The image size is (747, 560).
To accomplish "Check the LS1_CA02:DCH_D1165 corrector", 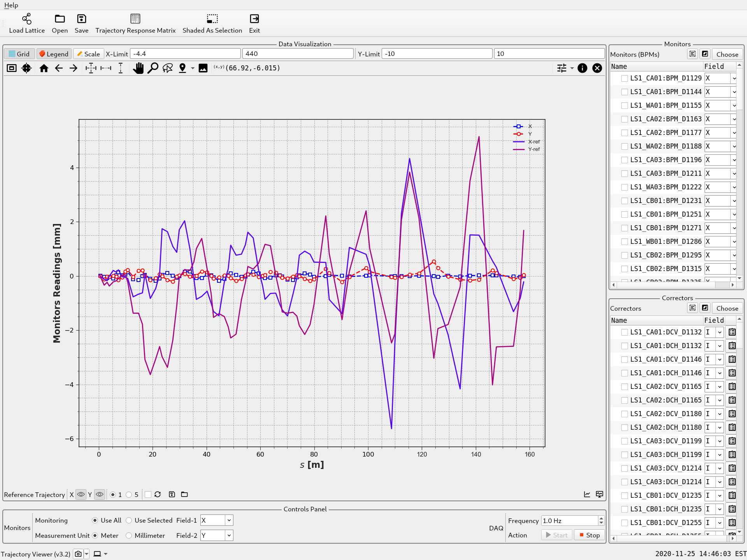I will click(x=624, y=400).
